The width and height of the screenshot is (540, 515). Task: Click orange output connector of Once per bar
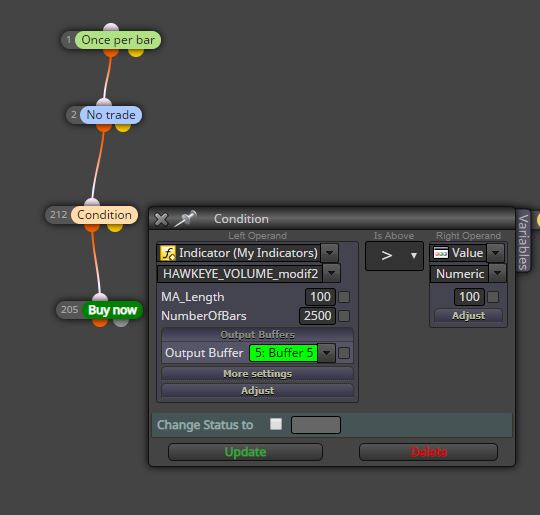pos(111,52)
